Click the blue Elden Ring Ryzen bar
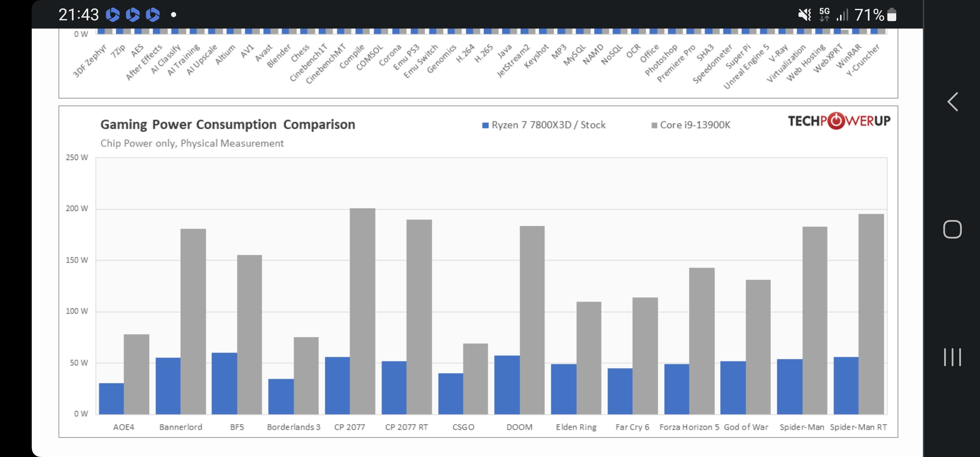The image size is (980, 457). (563, 389)
